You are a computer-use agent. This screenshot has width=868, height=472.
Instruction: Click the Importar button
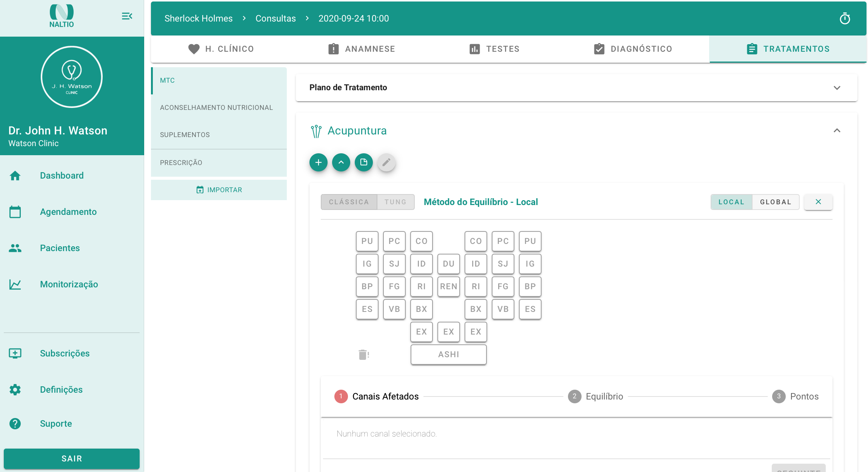(x=219, y=190)
